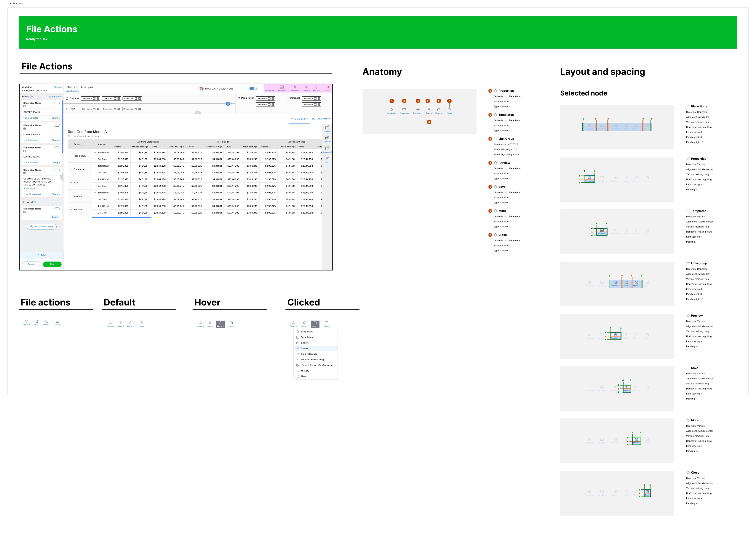Click Properties icon in pink highlighted toolbar

tap(269, 88)
